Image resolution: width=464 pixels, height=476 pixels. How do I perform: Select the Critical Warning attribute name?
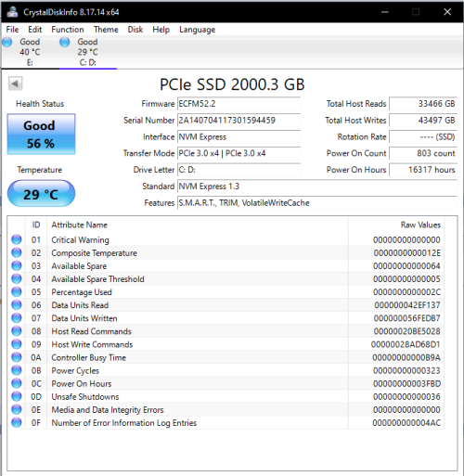[x=80, y=240]
